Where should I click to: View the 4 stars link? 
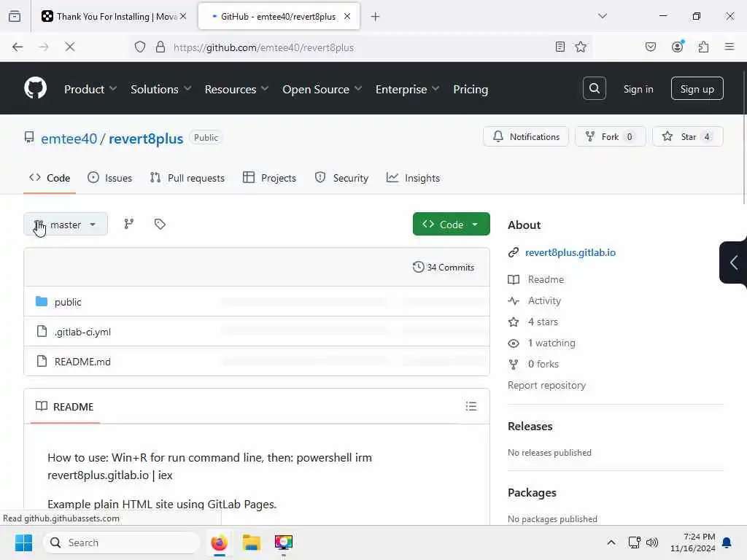pos(543,322)
